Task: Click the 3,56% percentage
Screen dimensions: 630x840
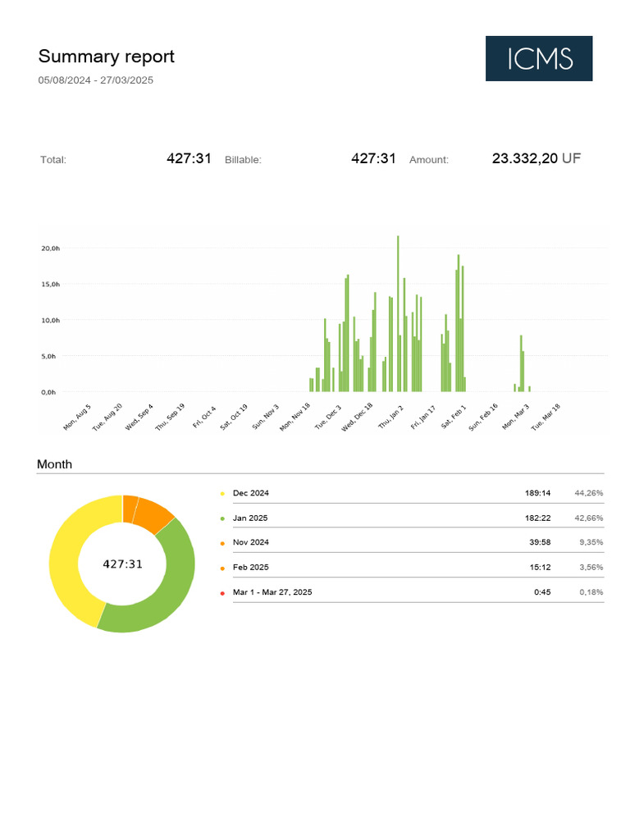Action: coord(591,568)
